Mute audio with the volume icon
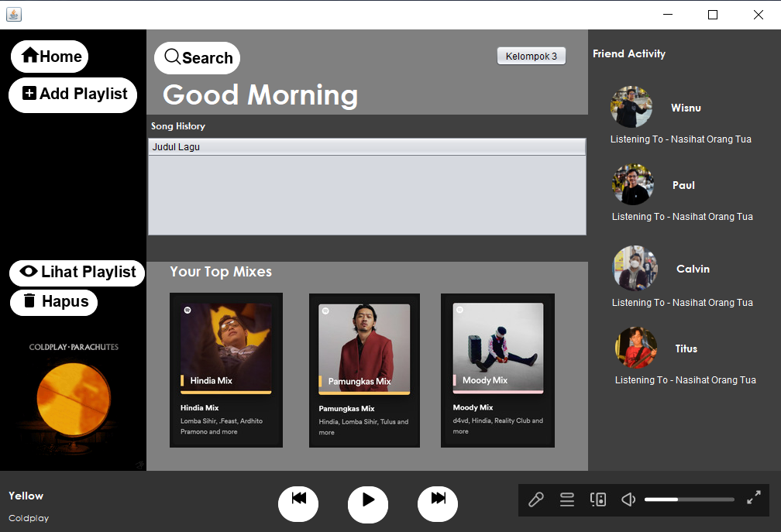The height and width of the screenshot is (532, 781). pyautogui.click(x=628, y=499)
